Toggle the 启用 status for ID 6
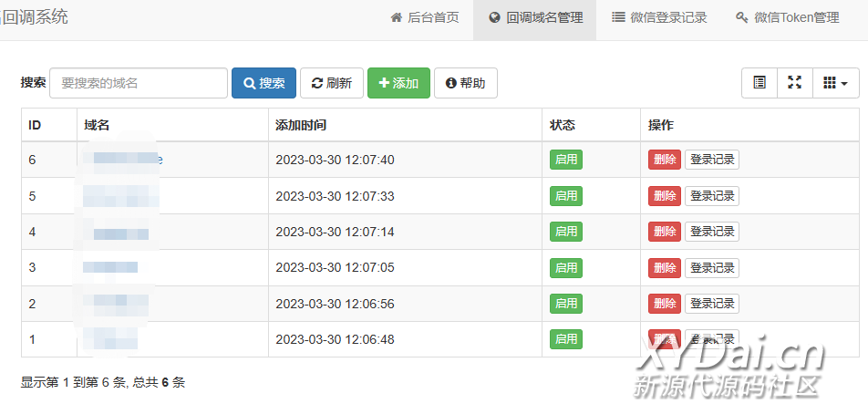The width and height of the screenshot is (868, 404). 566,160
